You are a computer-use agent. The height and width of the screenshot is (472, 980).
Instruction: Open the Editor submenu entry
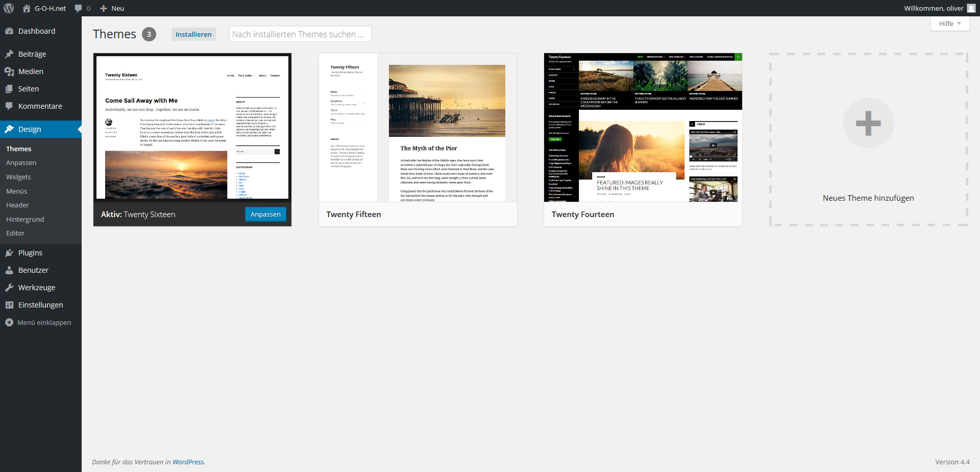(x=15, y=233)
